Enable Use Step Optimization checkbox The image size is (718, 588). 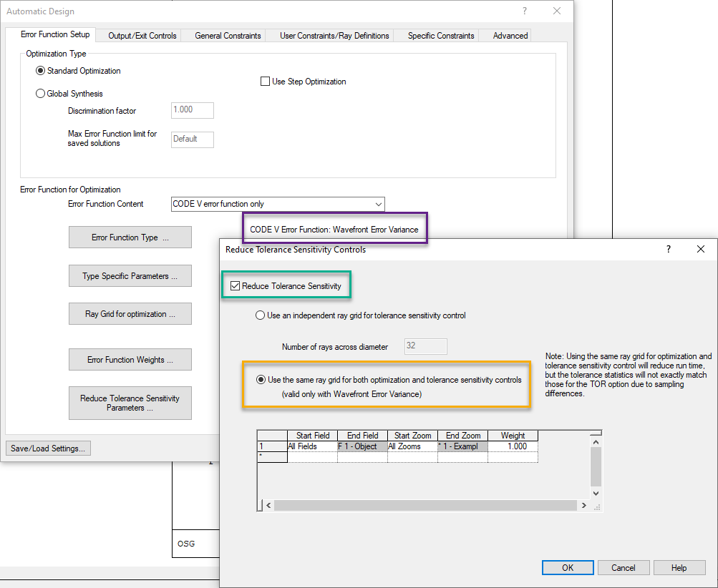(x=265, y=82)
